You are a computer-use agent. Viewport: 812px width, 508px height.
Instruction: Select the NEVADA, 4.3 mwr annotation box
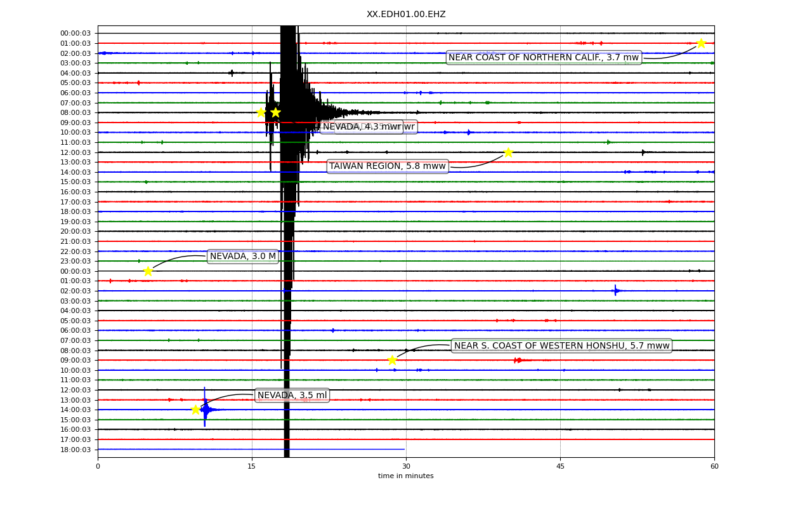(x=369, y=127)
